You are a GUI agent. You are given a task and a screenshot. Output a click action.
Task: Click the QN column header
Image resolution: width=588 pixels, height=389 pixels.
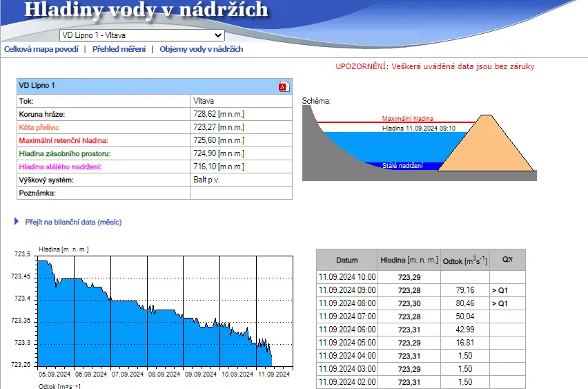[x=507, y=260]
